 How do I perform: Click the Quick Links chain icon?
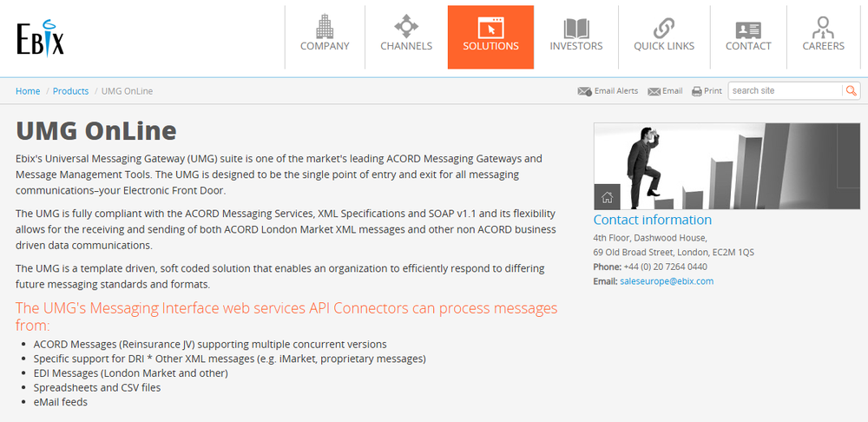click(664, 28)
